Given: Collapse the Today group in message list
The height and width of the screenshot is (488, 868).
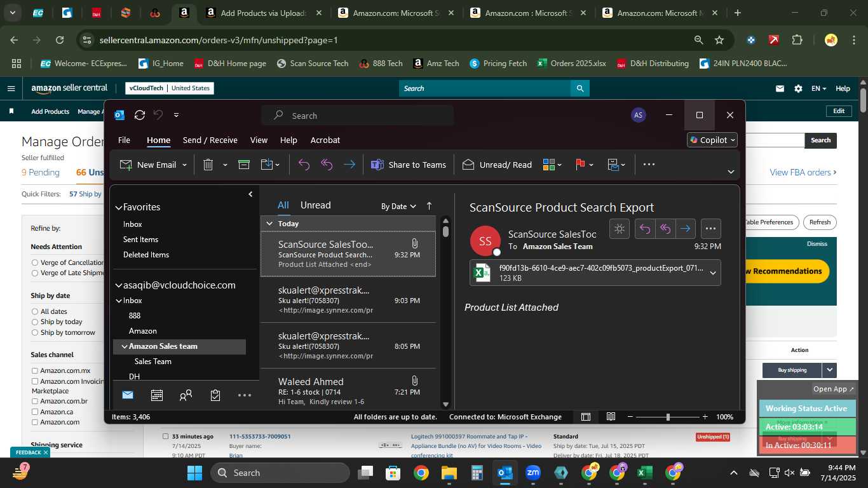Looking at the screenshot, I should tap(269, 224).
